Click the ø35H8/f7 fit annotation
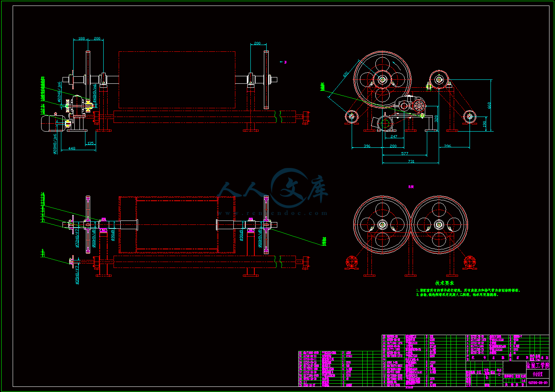Viewport: 555px width, 392px height. (x=77, y=275)
